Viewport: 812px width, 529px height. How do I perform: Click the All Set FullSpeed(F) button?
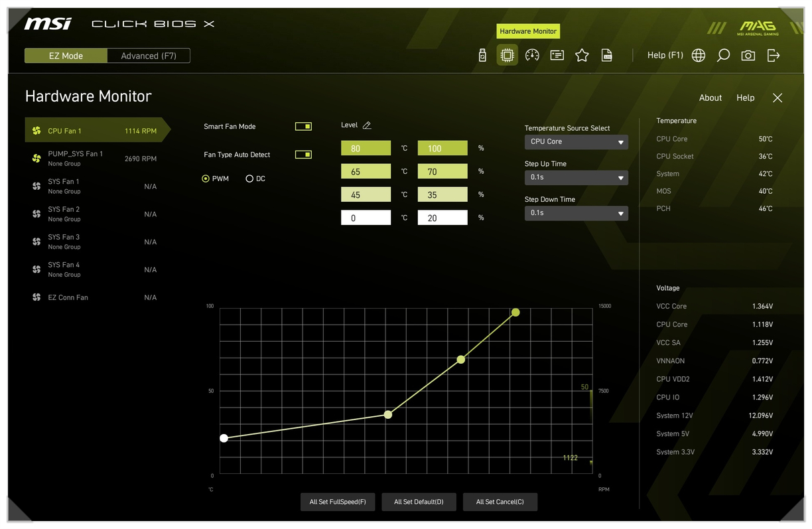[x=338, y=502]
